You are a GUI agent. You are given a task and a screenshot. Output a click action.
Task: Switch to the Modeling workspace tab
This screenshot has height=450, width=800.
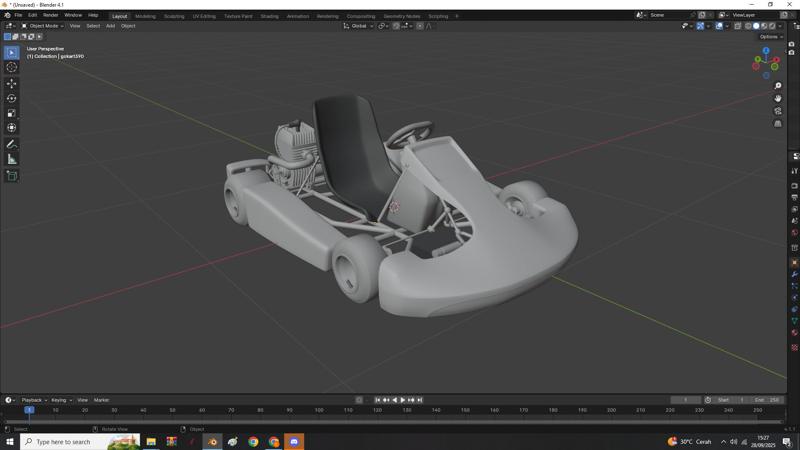pos(145,16)
